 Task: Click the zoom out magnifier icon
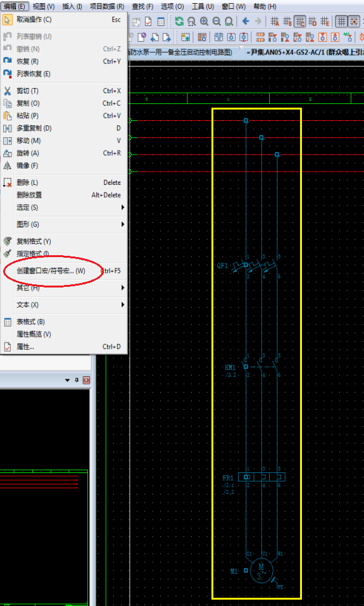coord(217,22)
